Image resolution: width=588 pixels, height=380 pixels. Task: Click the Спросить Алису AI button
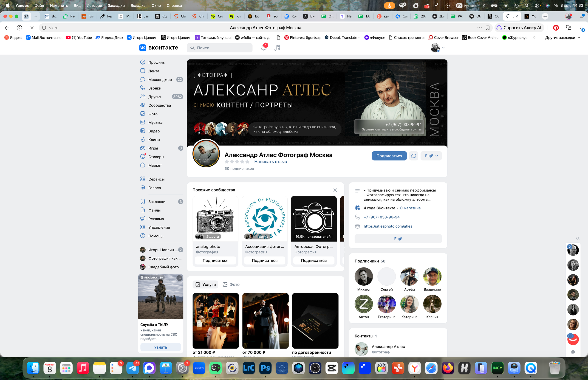point(519,28)
